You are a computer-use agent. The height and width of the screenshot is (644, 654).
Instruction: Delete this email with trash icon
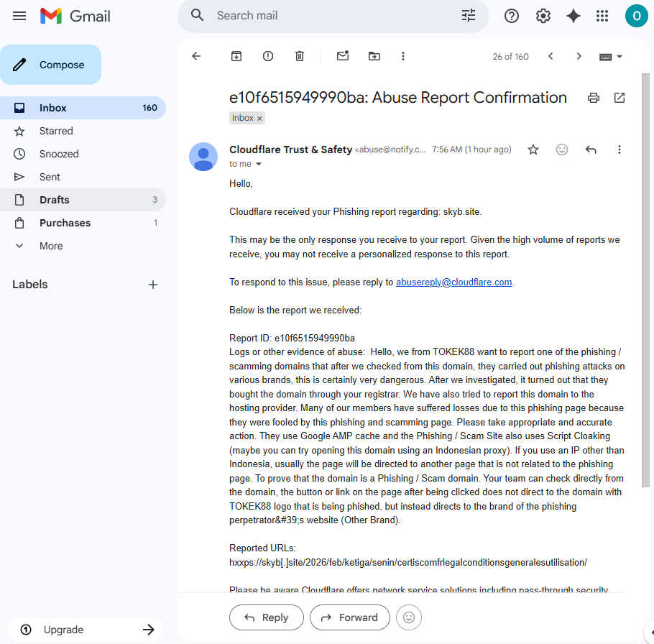[300, 56]
